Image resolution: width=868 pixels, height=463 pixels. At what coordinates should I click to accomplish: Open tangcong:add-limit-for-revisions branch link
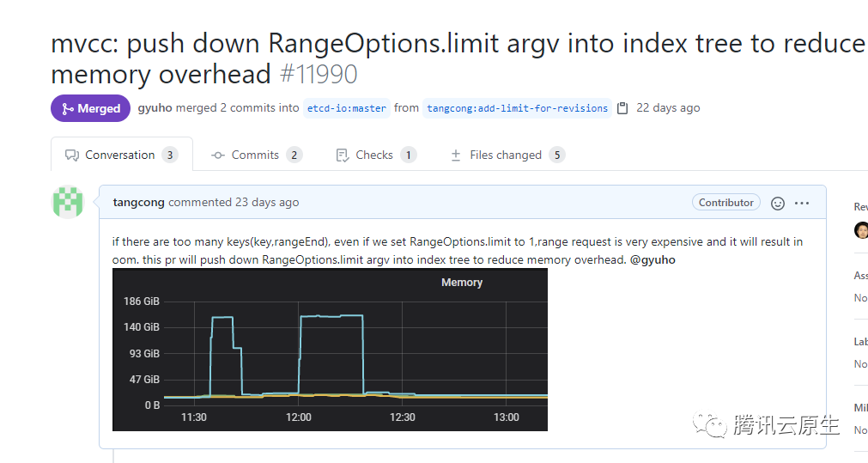pyautogui.click(x=517, y=108)
